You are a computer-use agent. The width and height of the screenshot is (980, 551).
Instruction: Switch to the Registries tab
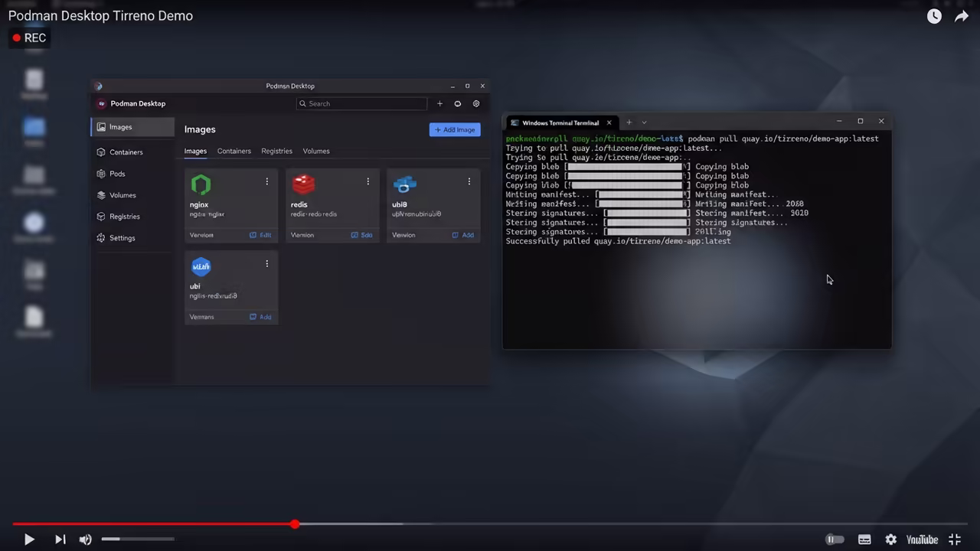[x=276, y=151]
